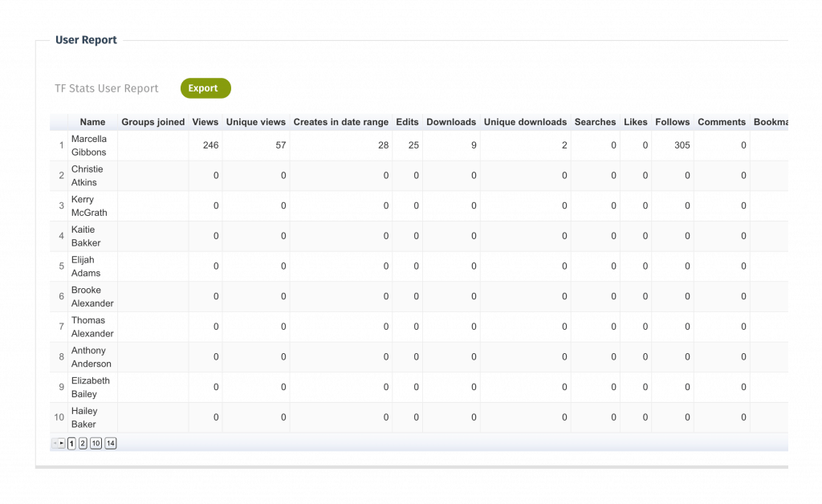Sort by the Edits column header
The image size is (822, 504).
407,122
